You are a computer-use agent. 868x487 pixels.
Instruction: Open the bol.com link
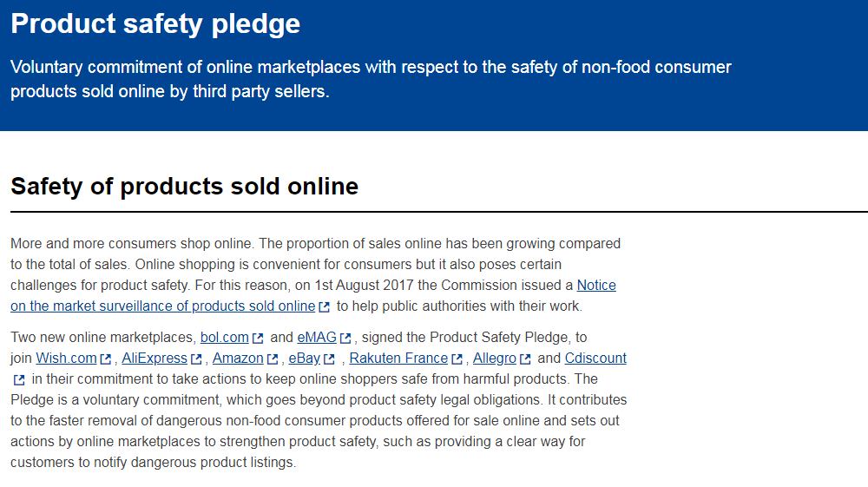[224, 338]
